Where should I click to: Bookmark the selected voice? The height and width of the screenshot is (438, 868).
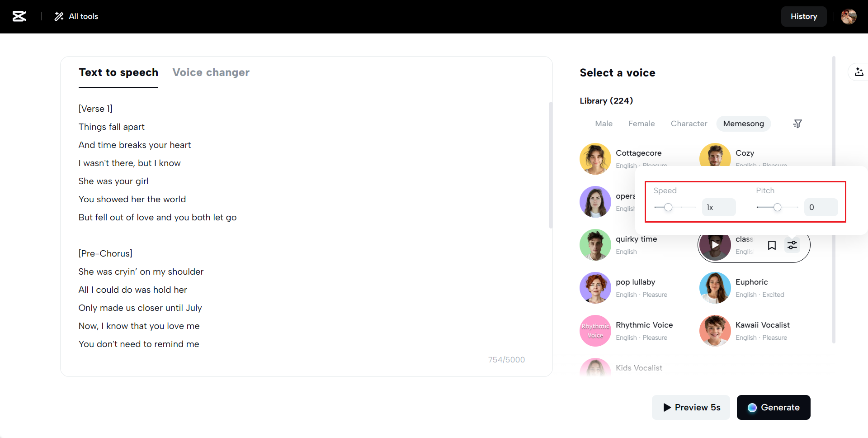(x=772, y=245)
